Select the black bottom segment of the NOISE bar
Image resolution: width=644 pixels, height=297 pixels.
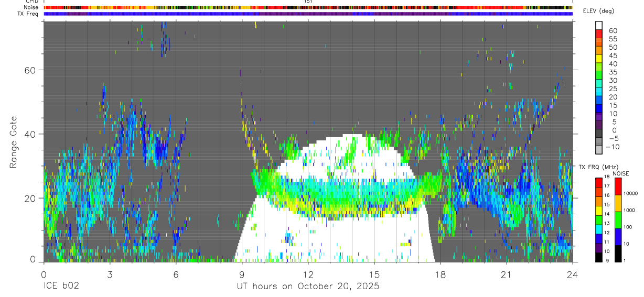pos(618,254)
